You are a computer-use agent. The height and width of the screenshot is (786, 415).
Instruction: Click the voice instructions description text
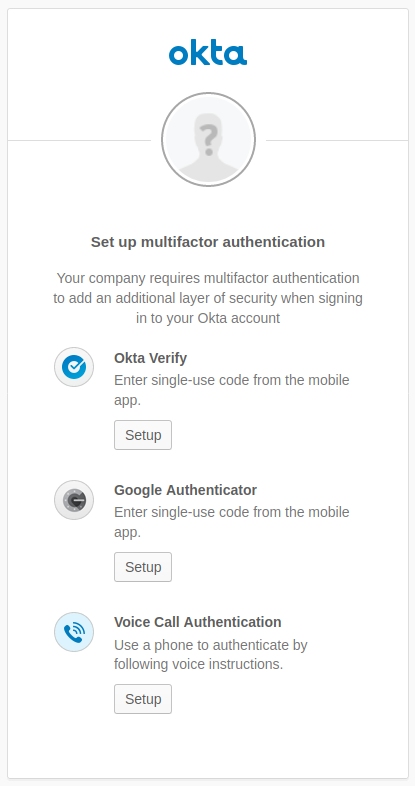pos(211,654)
